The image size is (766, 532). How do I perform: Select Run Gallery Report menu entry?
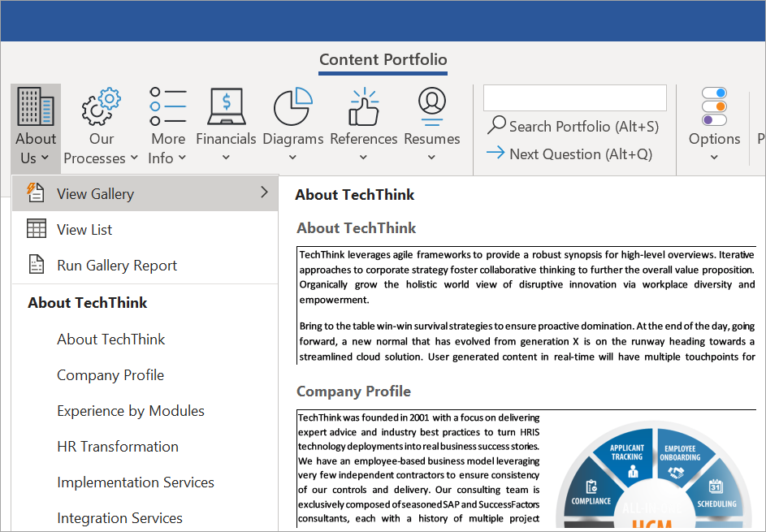tap(116, 265)
